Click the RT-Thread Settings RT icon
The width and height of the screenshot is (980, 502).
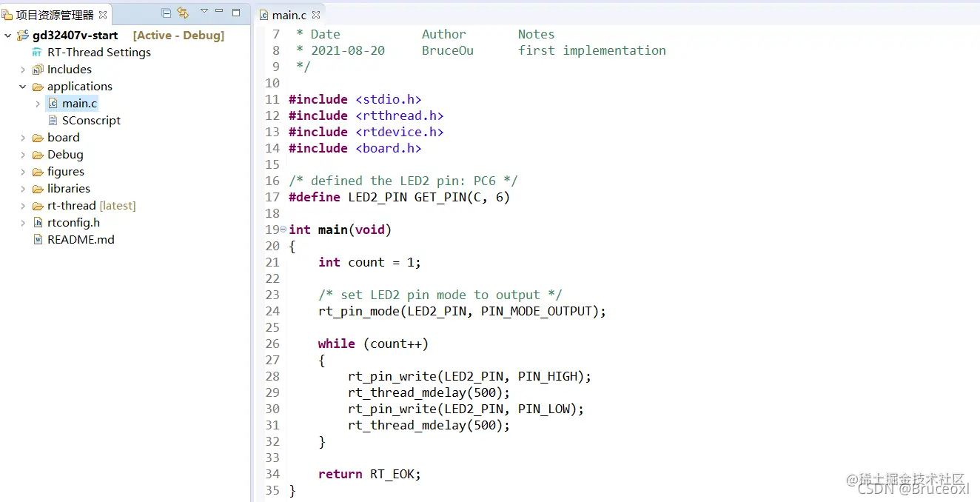[37, 53]
